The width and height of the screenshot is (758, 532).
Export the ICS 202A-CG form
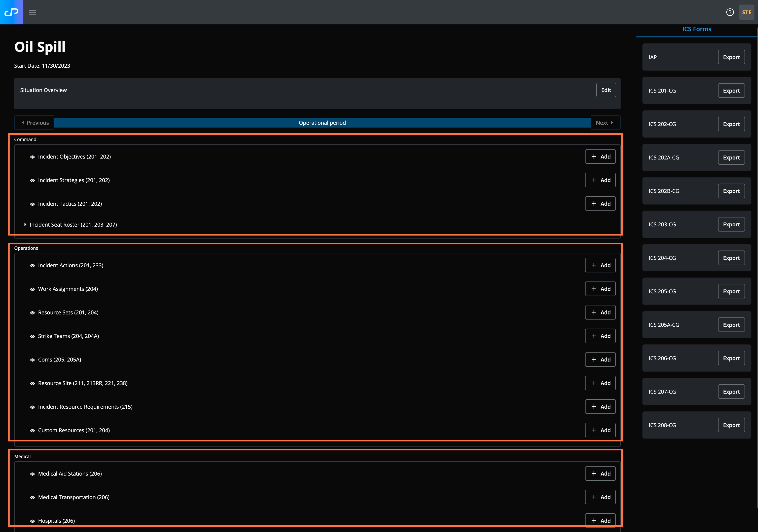pyautogui.click(x=731, y=158)
